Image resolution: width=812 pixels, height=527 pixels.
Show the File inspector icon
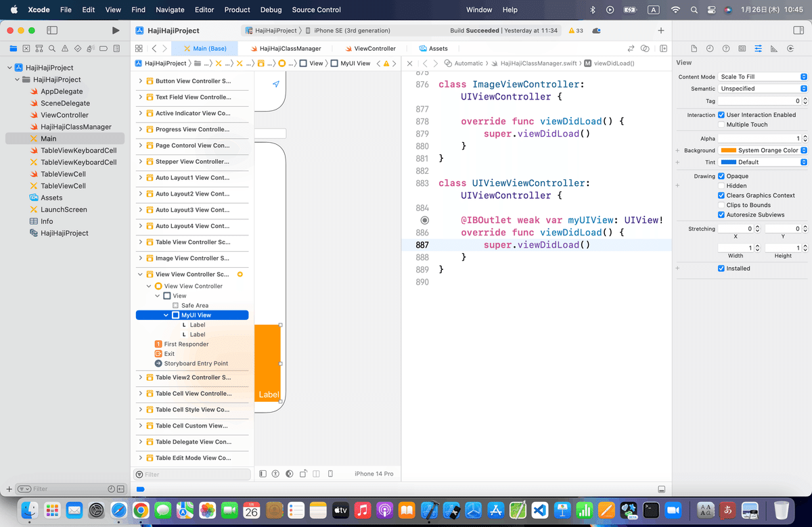click(x=694, y=49)
